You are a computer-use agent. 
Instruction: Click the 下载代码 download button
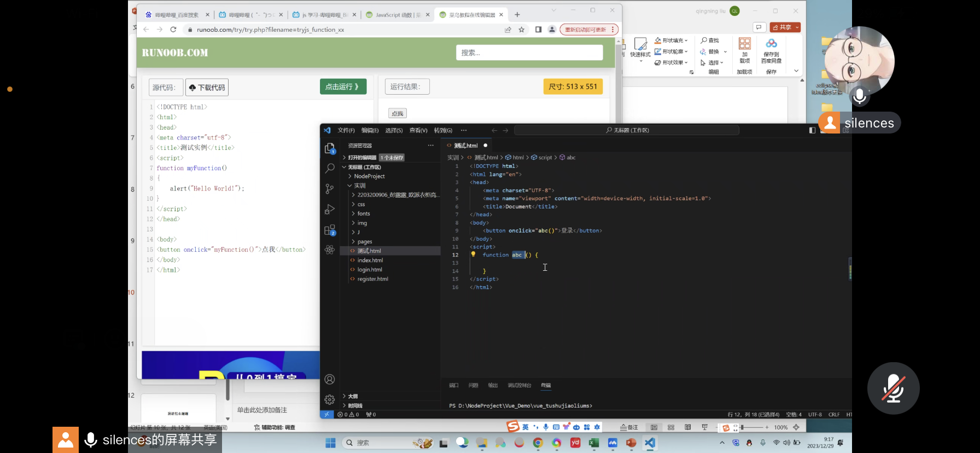207,88
